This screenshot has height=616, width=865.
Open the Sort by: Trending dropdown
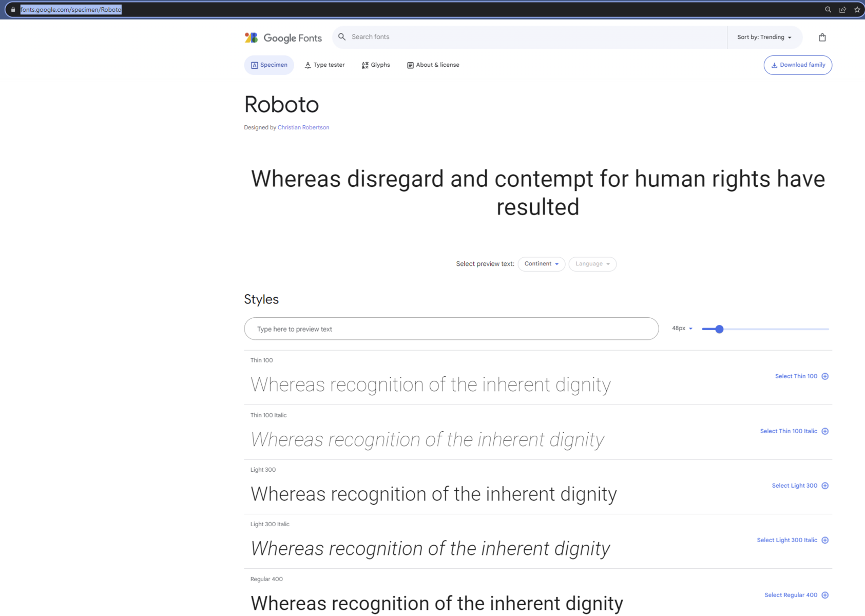point(764,37)
